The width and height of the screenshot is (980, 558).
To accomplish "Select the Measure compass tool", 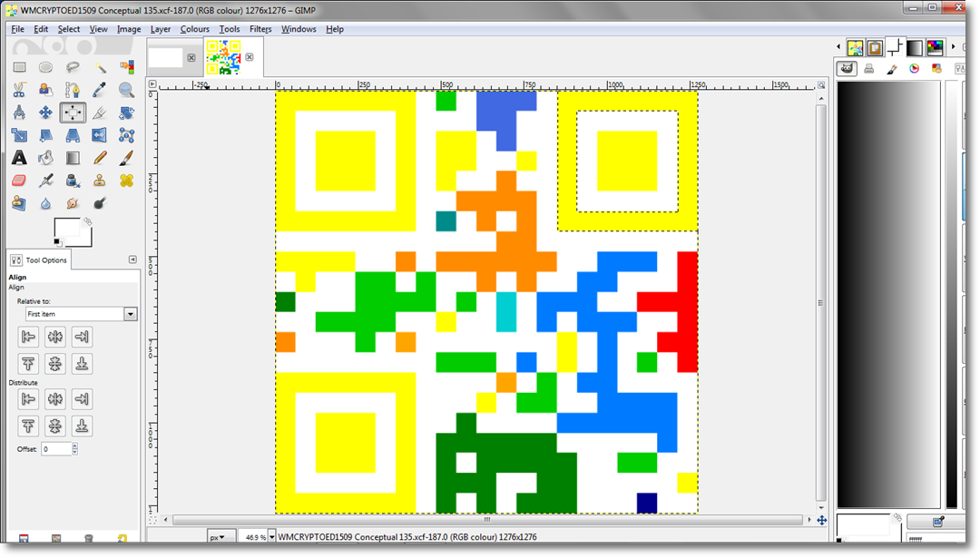I will tap(19, 113).
